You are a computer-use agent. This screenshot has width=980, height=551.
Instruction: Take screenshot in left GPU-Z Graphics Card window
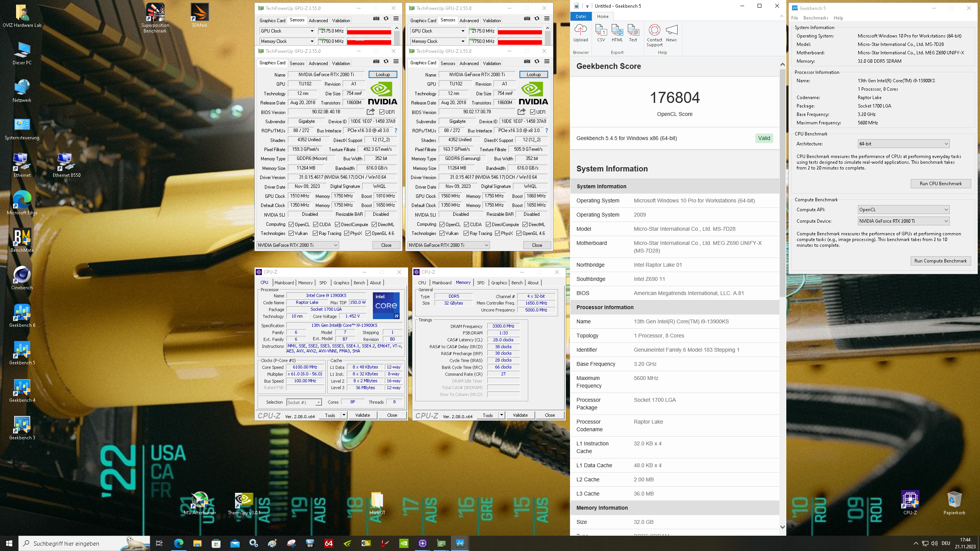click(376, 61)
